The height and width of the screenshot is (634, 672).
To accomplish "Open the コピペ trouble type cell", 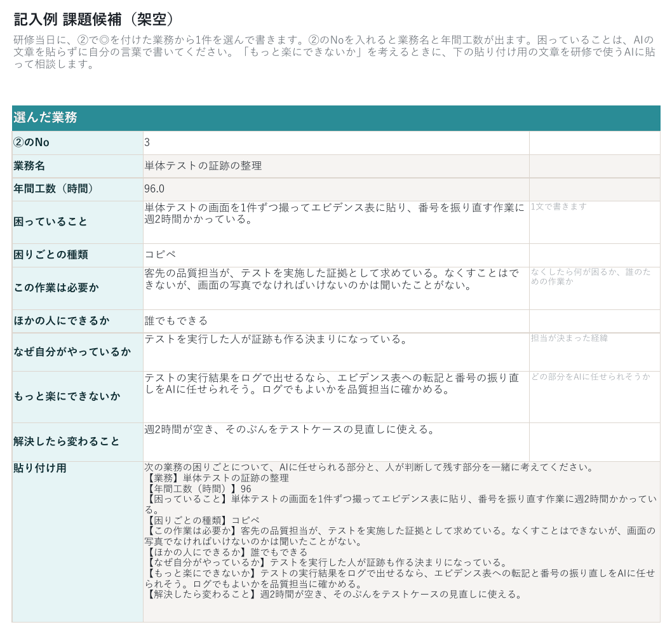I will 336,255.
